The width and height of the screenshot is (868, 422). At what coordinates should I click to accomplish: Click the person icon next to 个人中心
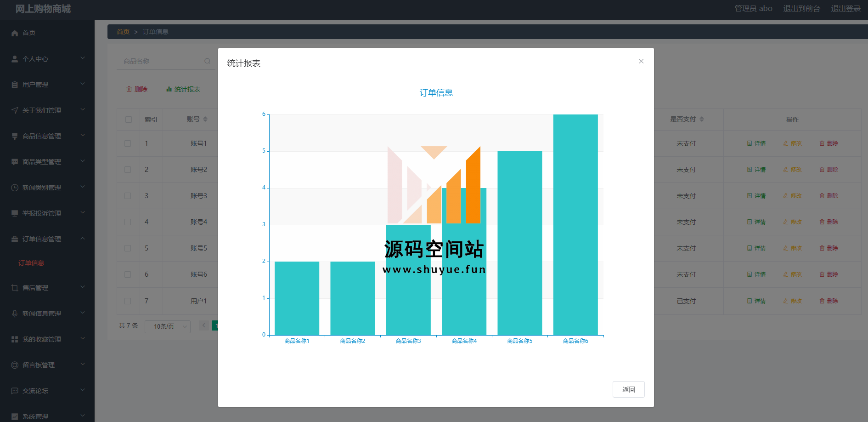pyautogui.click(x=15, y=59)
